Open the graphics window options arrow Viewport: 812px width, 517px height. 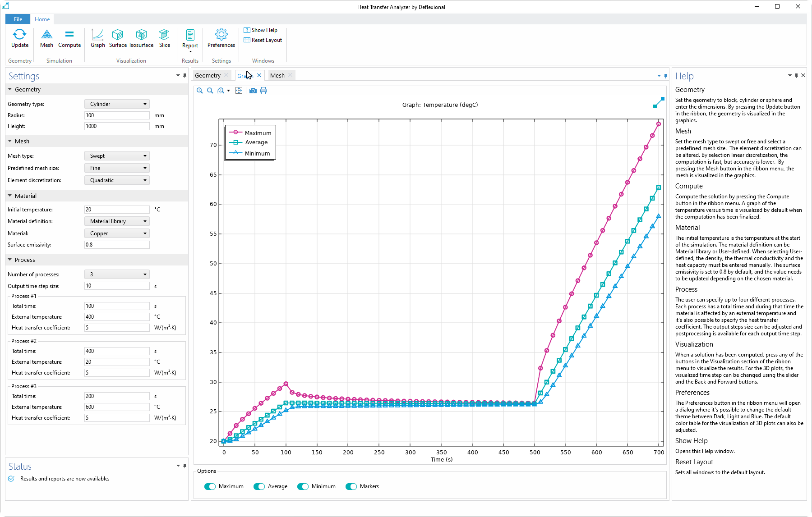[x=659, y=76]
